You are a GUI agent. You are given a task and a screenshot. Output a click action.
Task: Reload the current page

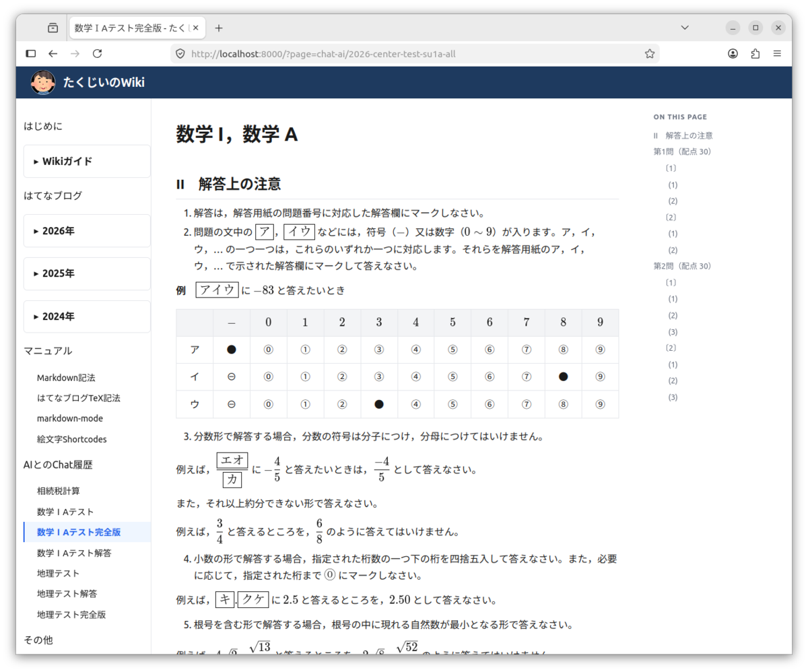pos(98,53)
